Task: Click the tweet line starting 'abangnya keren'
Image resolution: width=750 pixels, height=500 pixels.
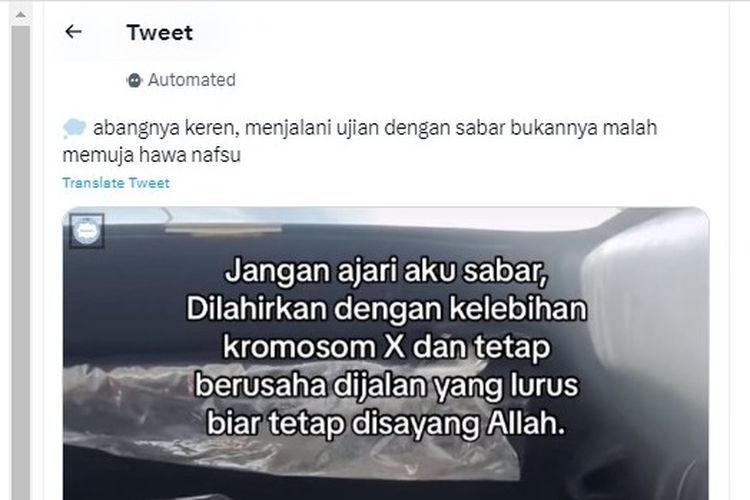Action: point(375,128)
